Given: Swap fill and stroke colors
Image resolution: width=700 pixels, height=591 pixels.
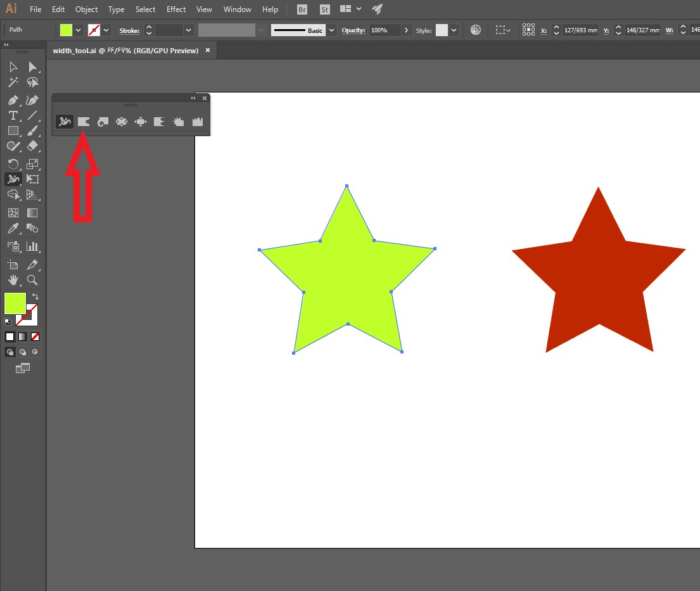Looking at the screenshot, I should 35,296.
